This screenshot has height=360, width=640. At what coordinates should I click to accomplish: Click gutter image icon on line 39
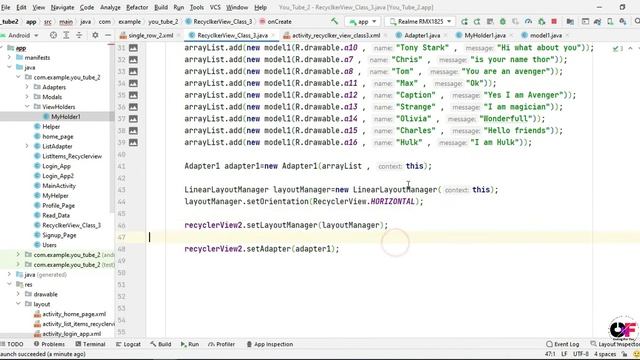(x=133, y=142)
